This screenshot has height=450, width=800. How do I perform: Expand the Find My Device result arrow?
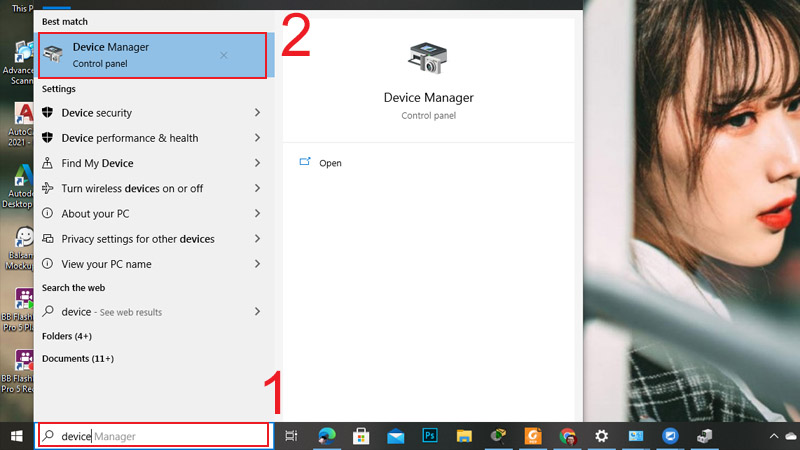257,163
